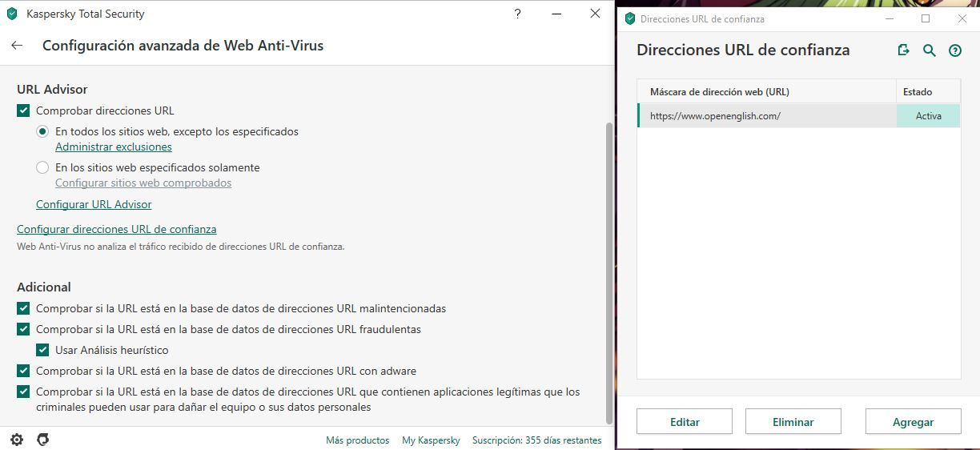Select the openenglish.com URL row

(766, 116)
